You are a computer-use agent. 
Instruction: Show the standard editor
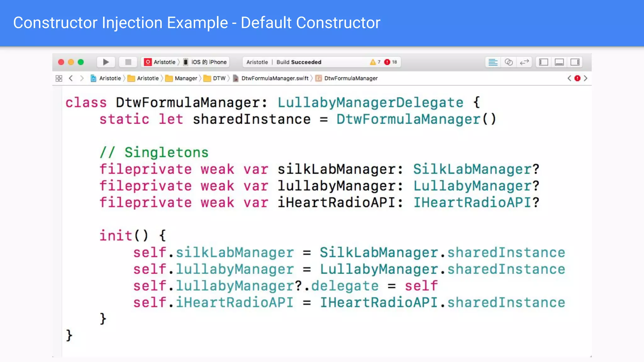[493, 62]
